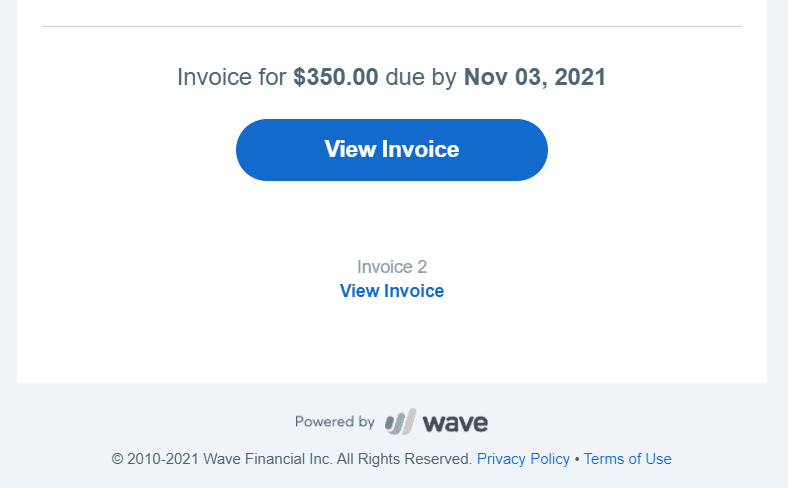This screenshot has height=488, width=788.
Task: Click the wave wordmark text in footer
Action: point(455,423)
